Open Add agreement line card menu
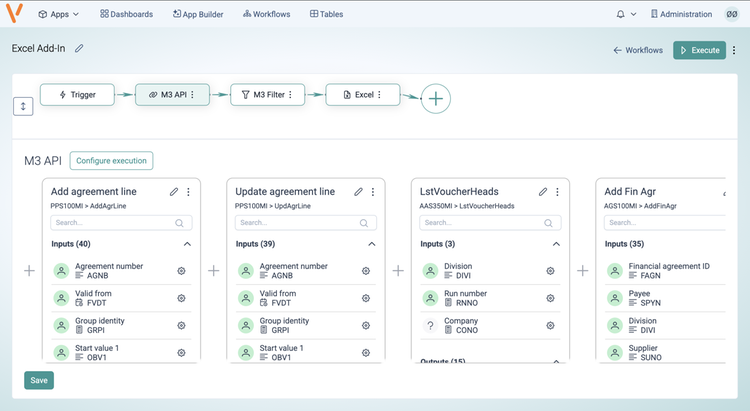Image resolution: width=750 pixels, height=411 pixels. tap(188, 192)
